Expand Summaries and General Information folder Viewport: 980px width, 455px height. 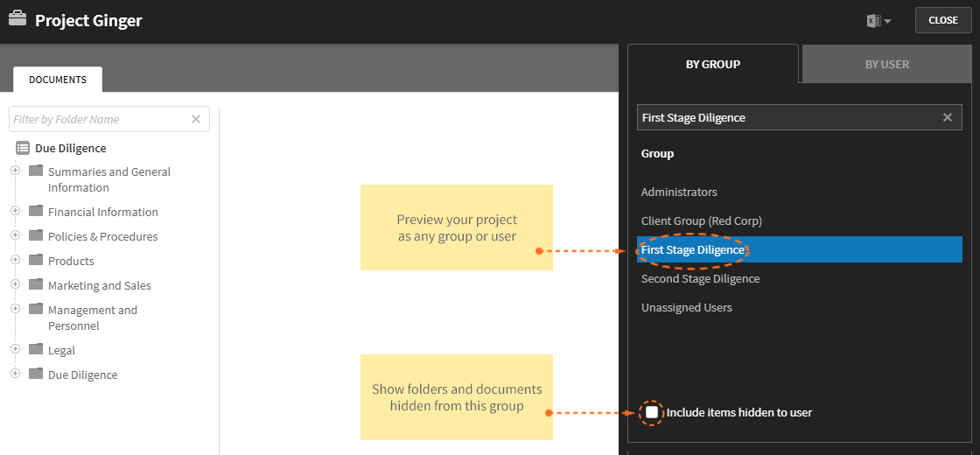point(16,170)
